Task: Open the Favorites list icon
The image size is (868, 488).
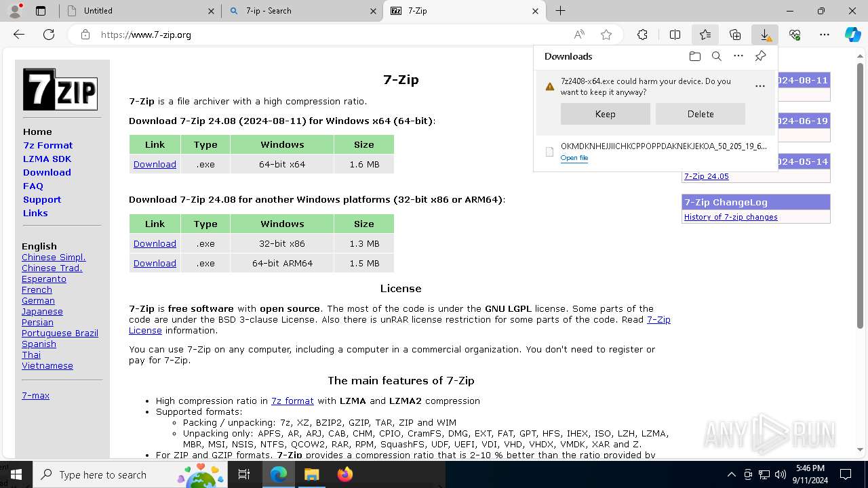Action: [705, 35]
